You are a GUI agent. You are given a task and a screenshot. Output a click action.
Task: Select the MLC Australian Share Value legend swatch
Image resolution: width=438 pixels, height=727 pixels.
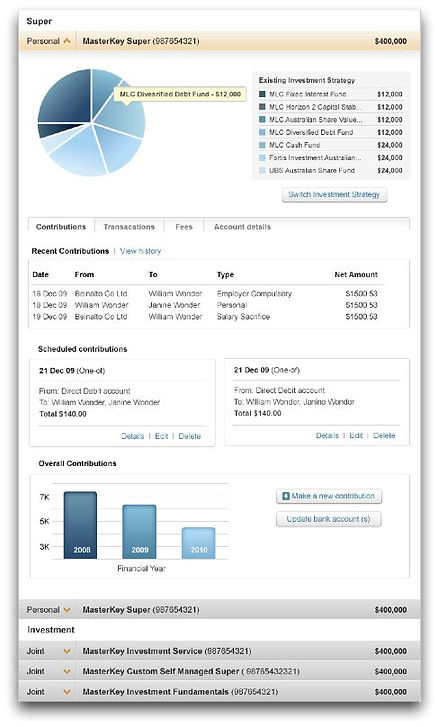(262, 120)
